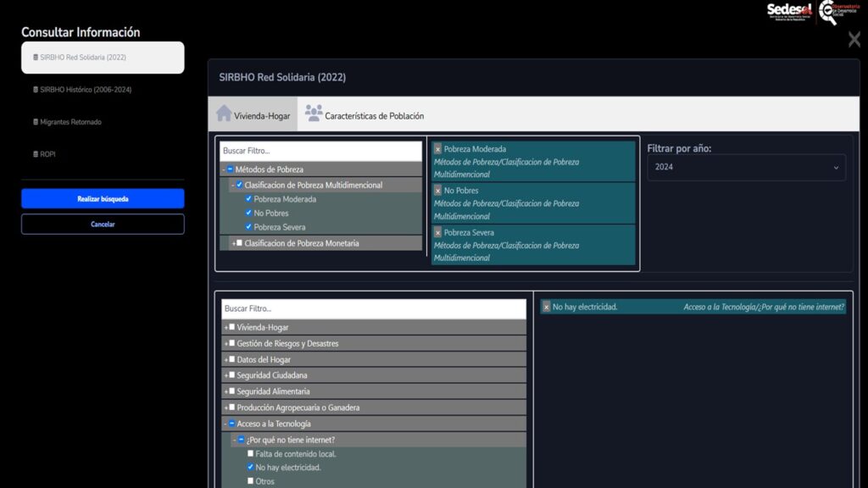The height and width of the screenshot is (488, 868).
Task: Focus the lower Buscar Filtro search field
Action: point(373,308)
